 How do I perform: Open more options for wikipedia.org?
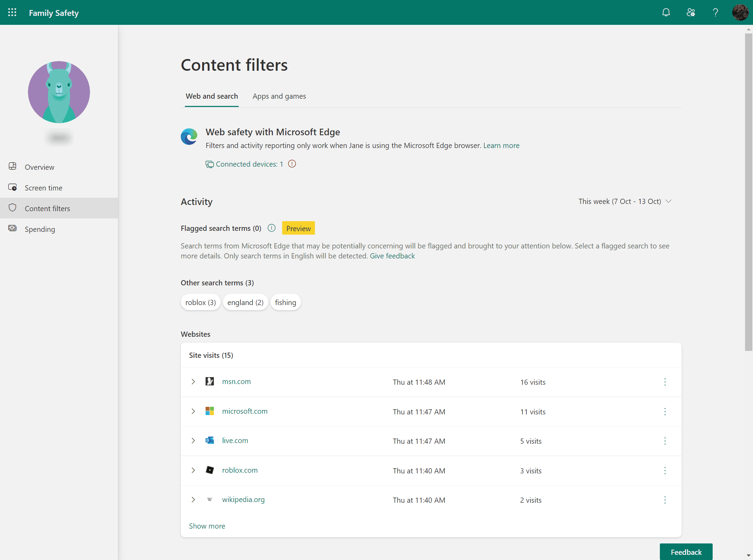665,500
